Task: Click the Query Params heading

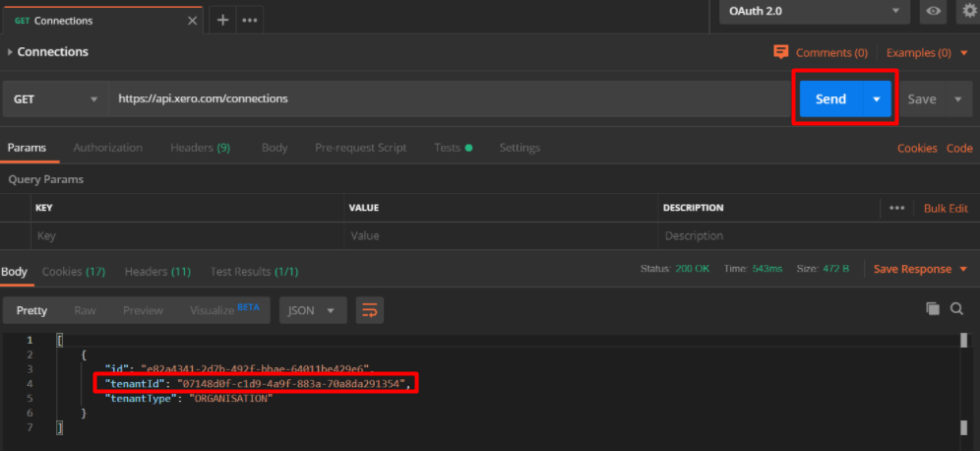Action: point(45,179)
